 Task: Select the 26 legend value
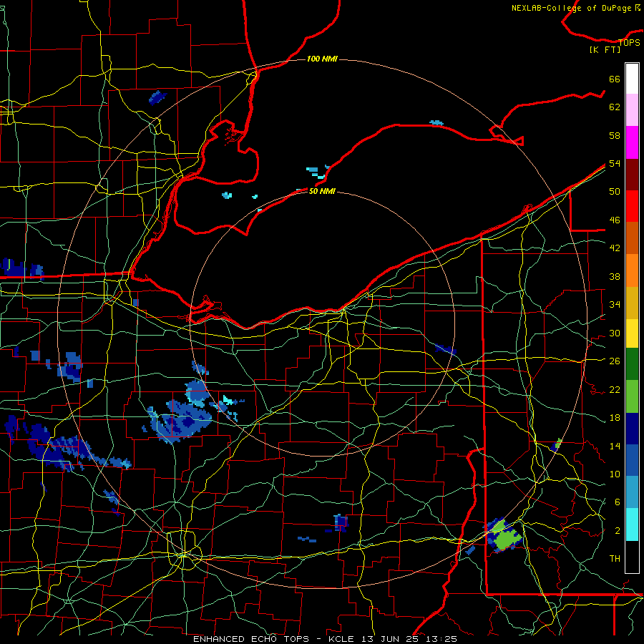615,361
